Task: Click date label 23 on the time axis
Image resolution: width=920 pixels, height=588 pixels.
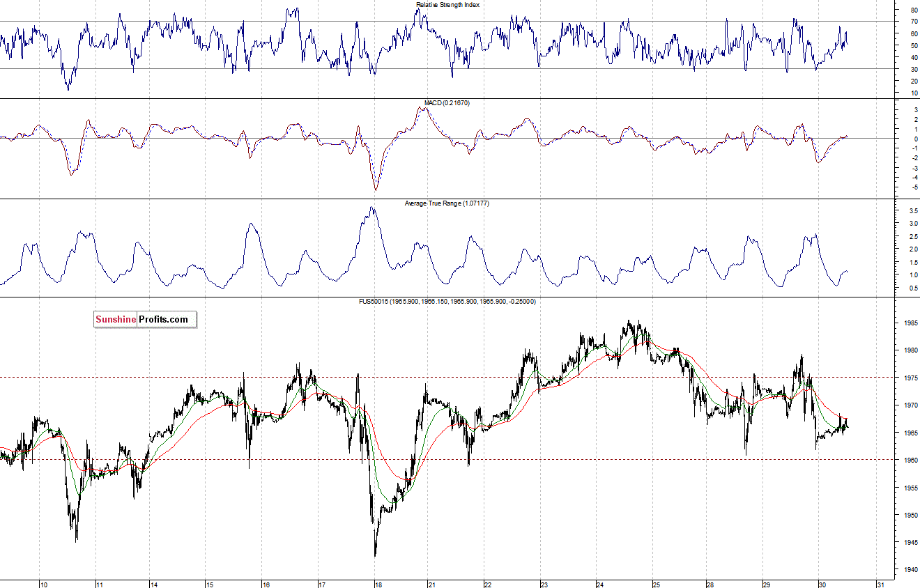Action: [x=544, y=585]
